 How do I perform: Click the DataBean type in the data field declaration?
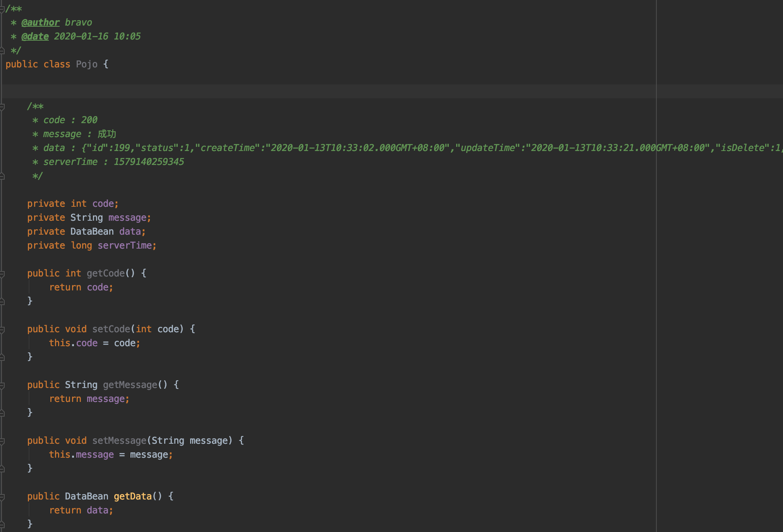(x=92, y=232)
